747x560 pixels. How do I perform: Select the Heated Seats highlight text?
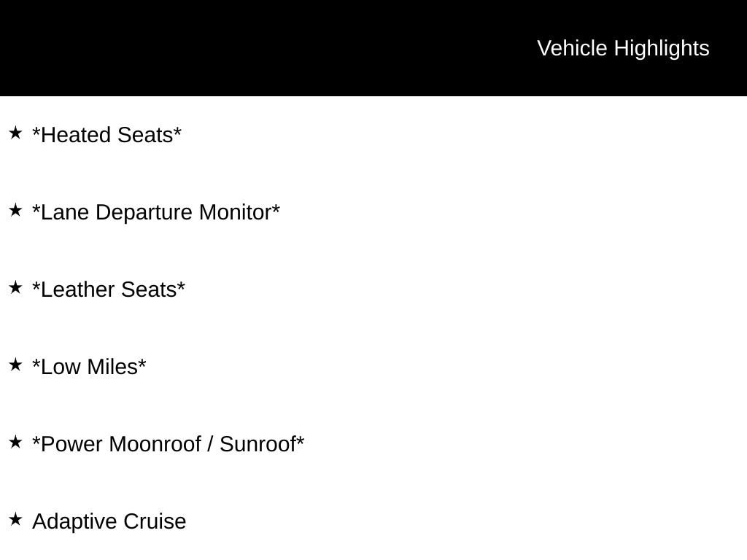pos(107,135)
